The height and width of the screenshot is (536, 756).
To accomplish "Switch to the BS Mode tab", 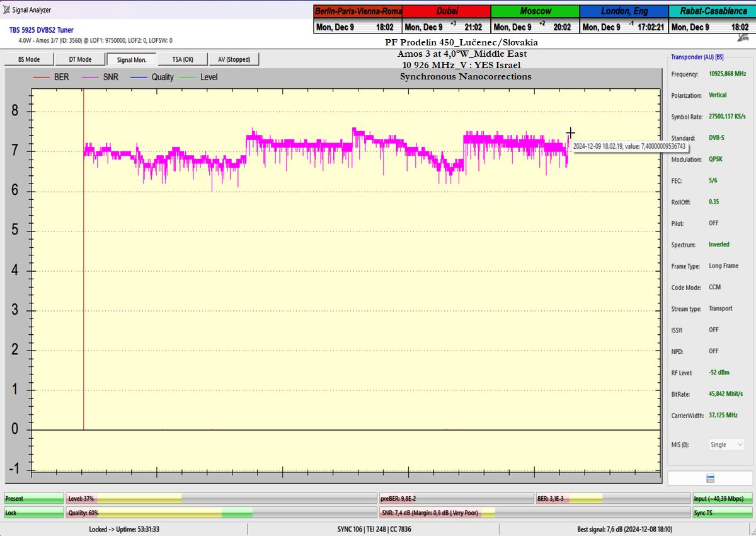I will tap(28, 59).
